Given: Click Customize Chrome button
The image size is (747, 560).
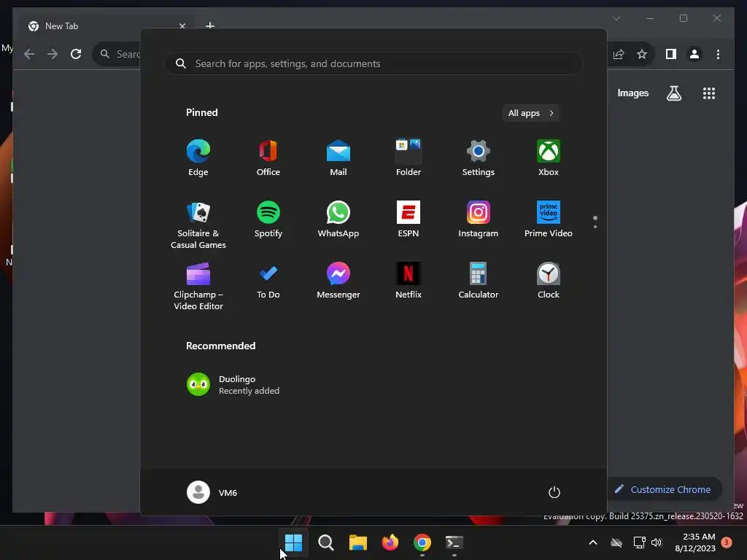Looking at the screenshot, I should click(x=664, y=489).
